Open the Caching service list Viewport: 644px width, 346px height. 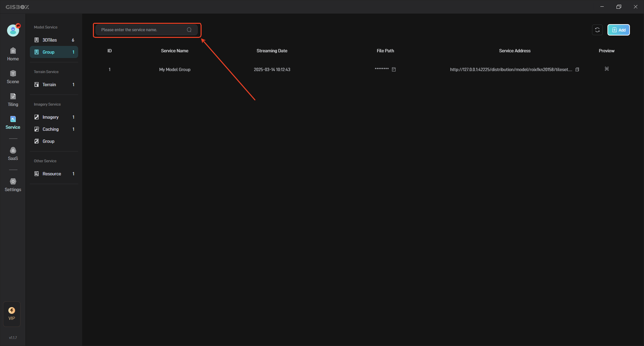coord(54,129)
